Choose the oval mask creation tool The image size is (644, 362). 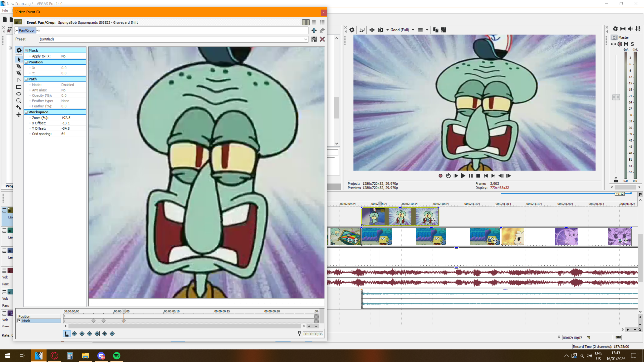(19, 94)
